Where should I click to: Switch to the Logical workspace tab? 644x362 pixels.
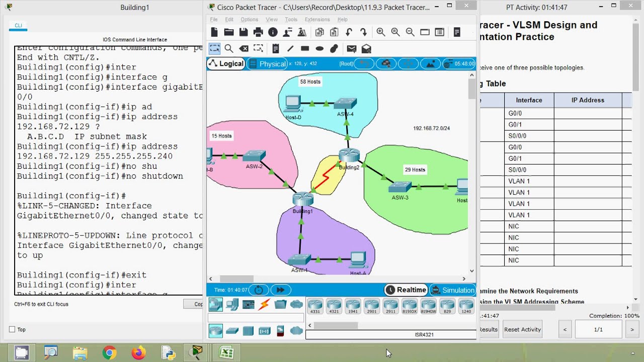226,63
